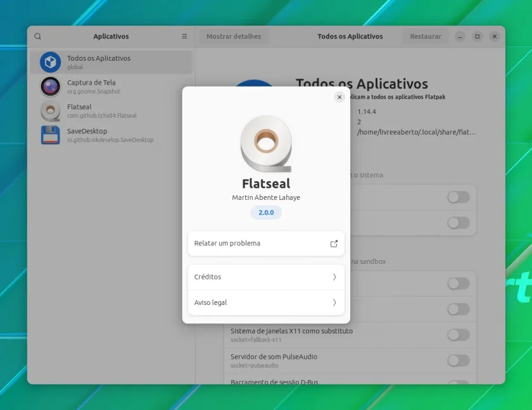532x410 pixels.
Task: Open the hamburger menu beside Aplicativos
Action: (184, 36)
